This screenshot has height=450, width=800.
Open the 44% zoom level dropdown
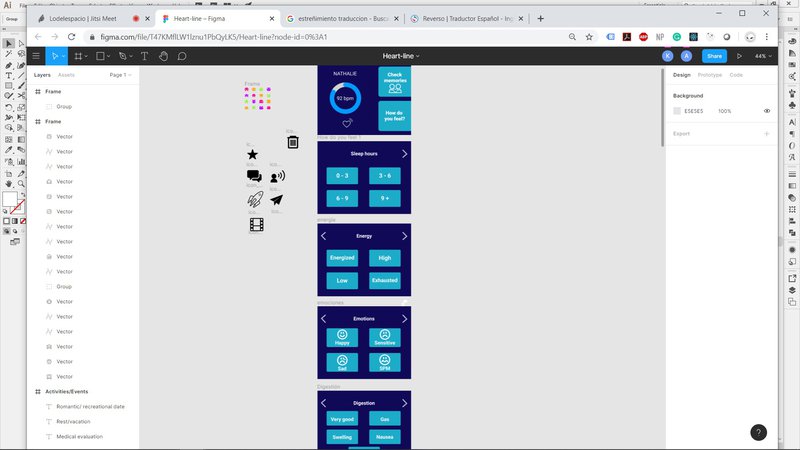pyautogui.click(x=763, y=56)
